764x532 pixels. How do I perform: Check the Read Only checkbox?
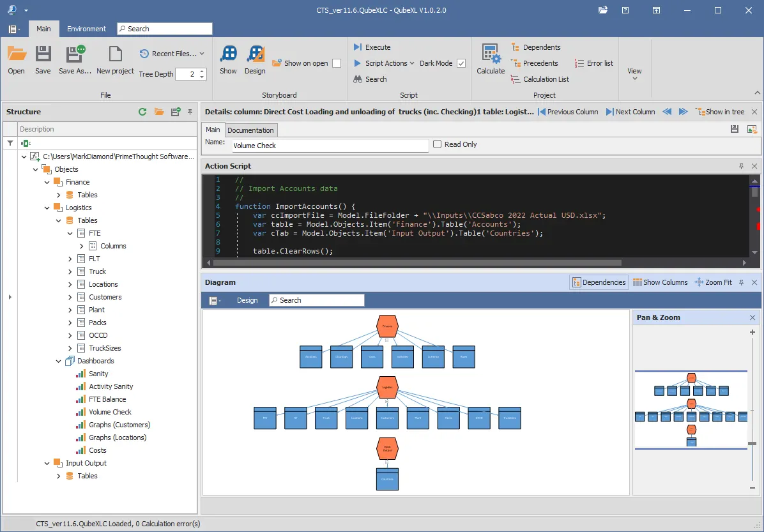point(438,144)
